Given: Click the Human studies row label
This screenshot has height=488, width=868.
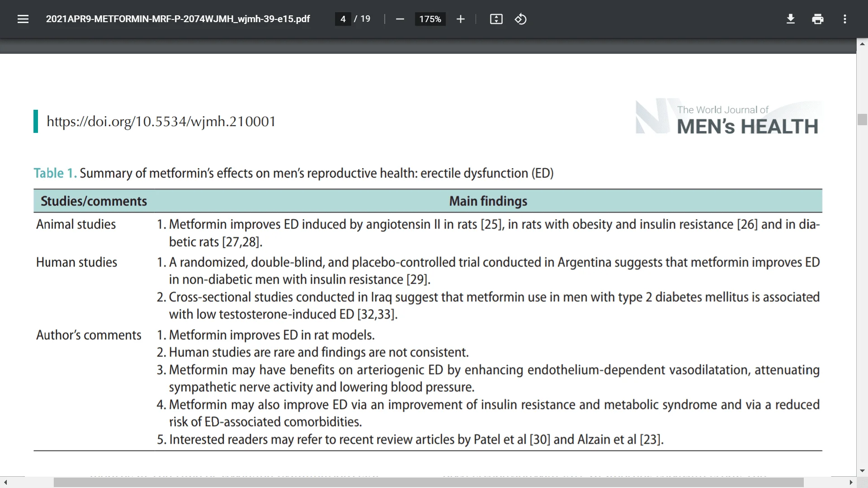Looking at the screenshot, I should (76, 262).
